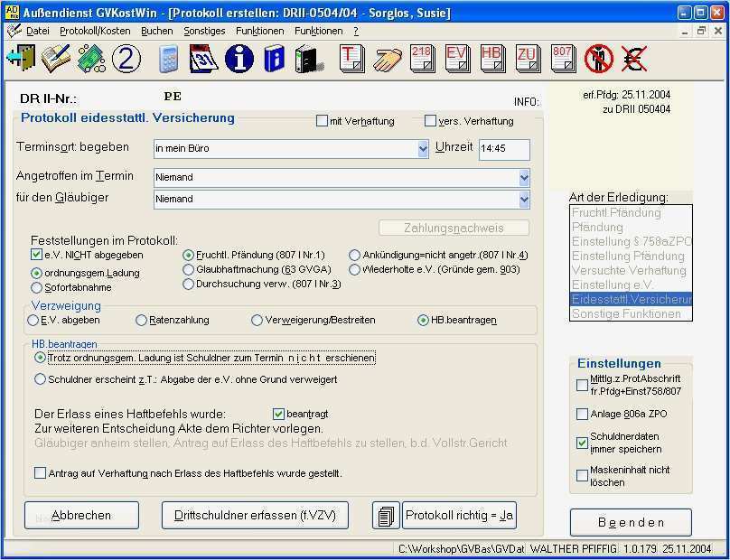Select 'Sonstige Funktionen' in Erledigung list
The image size is (730, 560).
tap(631, 313)
